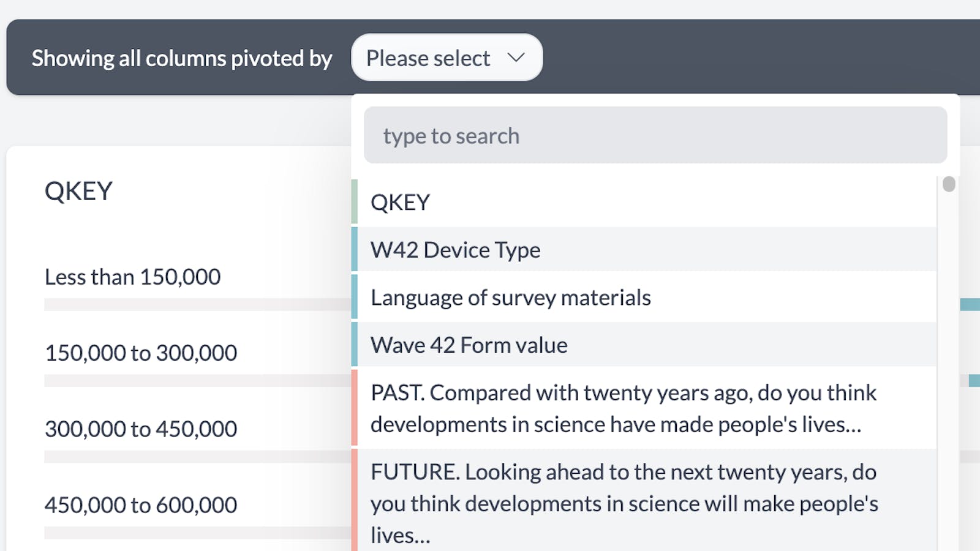Focus the "type to search" field
Viewport: 980px width, 551px height.
655,135
